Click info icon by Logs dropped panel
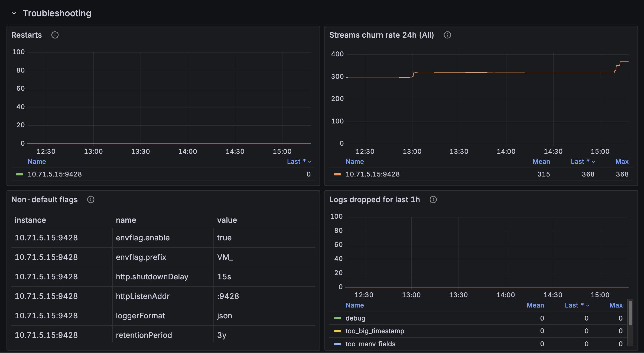644x353 pixels. pos(433,200)
